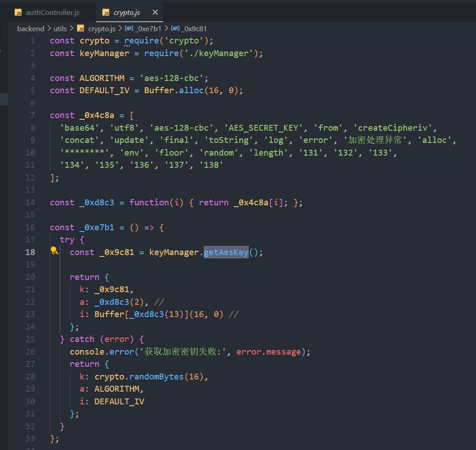Click the '加密处理异常' string on line 9
The height and width of the screenshot is (450, 476).
pos(375,140)
